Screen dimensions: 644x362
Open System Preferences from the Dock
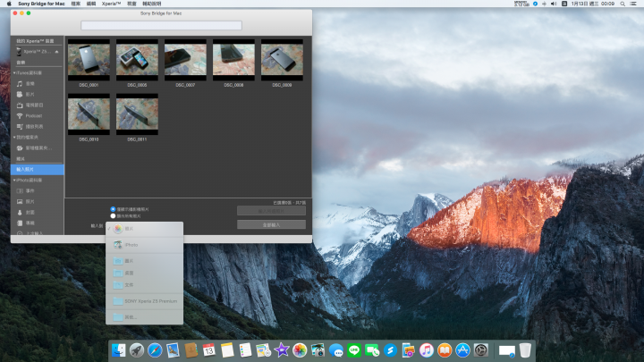pyautogui.click(x=480, y=350)
